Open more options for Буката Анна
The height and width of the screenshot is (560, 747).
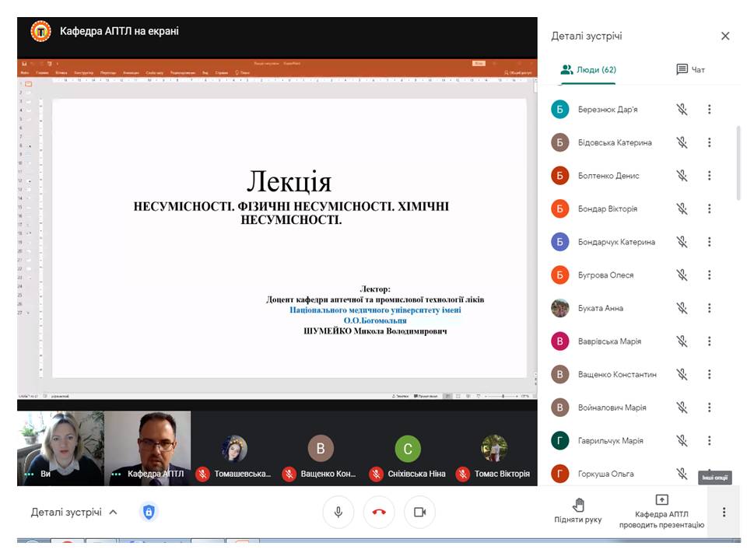710,308
